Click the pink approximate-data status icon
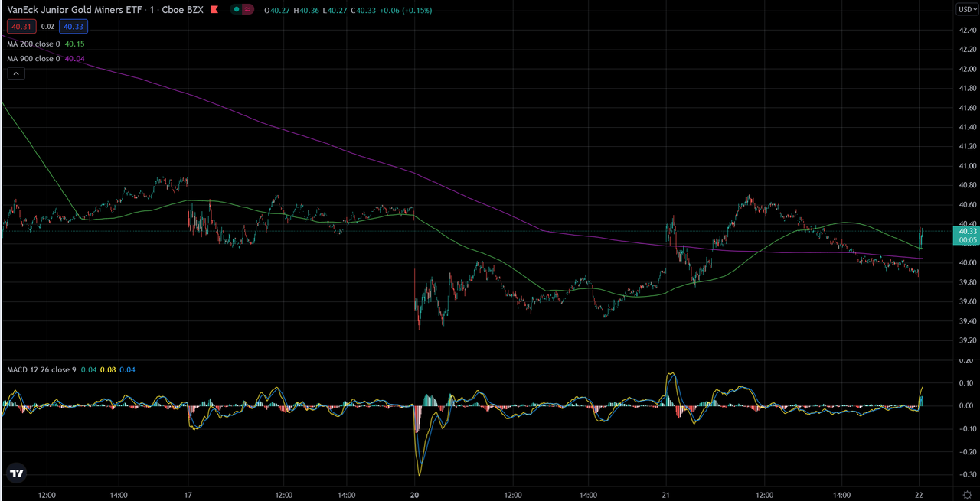Viewport: 980px width, 501px height. tap(248, 11)
